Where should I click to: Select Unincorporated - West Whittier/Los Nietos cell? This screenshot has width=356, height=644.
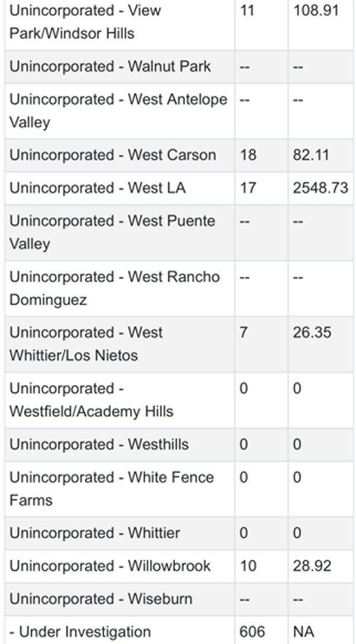click(85, 344)
